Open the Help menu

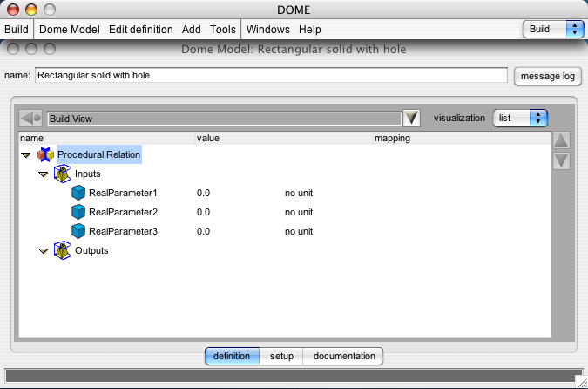point(310,30)
